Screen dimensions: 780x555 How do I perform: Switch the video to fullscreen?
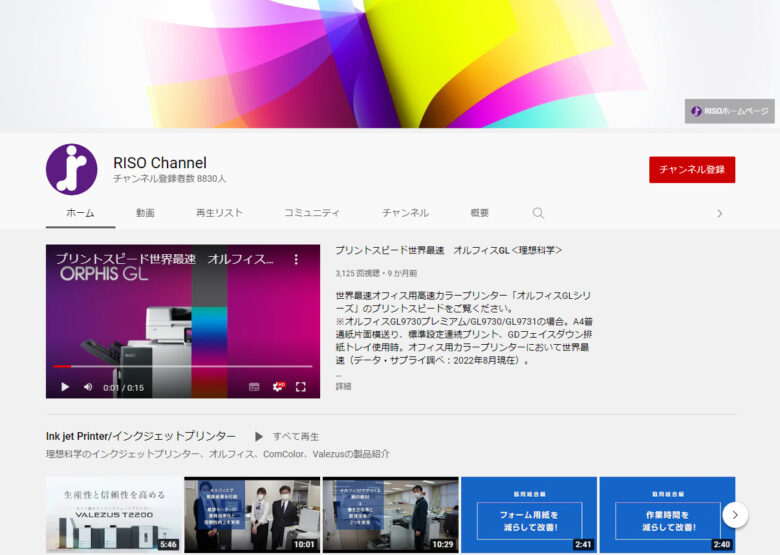tap(300, 387)
